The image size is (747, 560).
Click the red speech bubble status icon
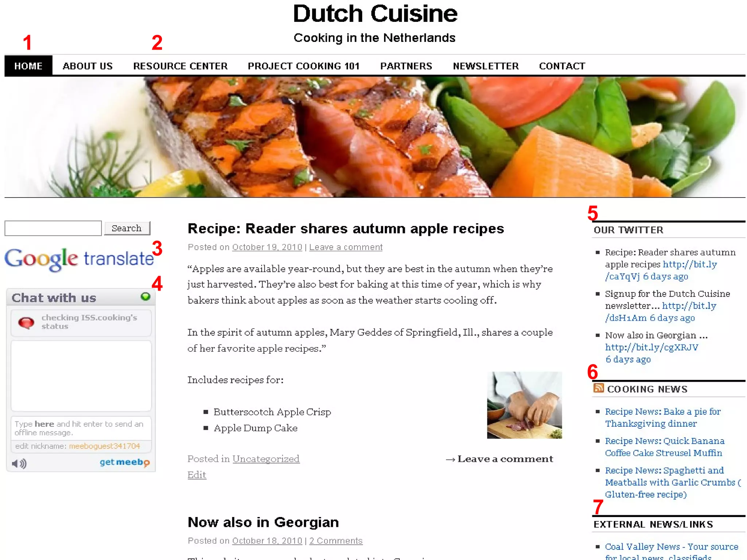26,322
